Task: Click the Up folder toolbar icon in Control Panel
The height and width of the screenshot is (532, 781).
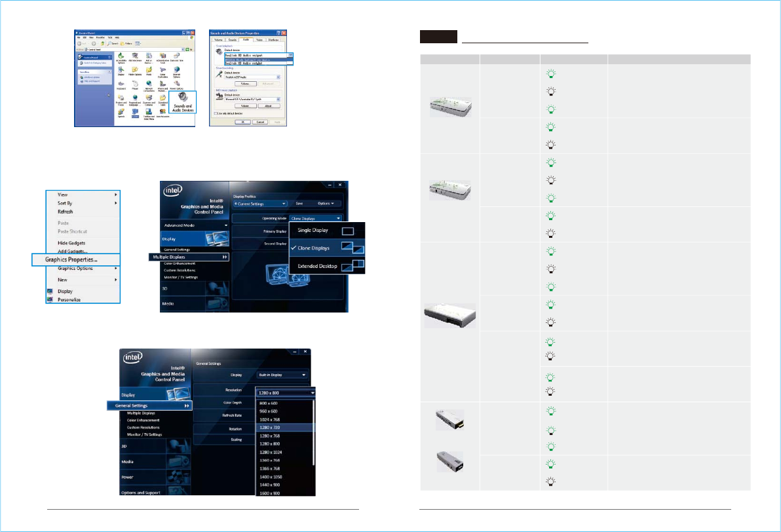Action: pyautogui.click(x=103, y=43)
